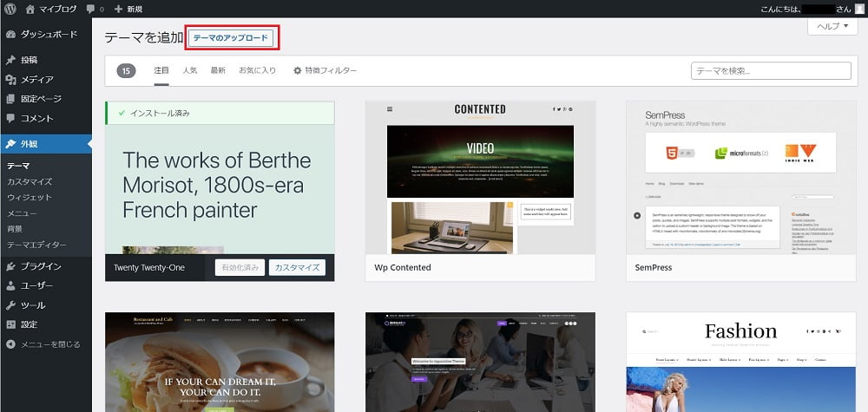Click the テーマのアップロード button

tap(230, 38)
